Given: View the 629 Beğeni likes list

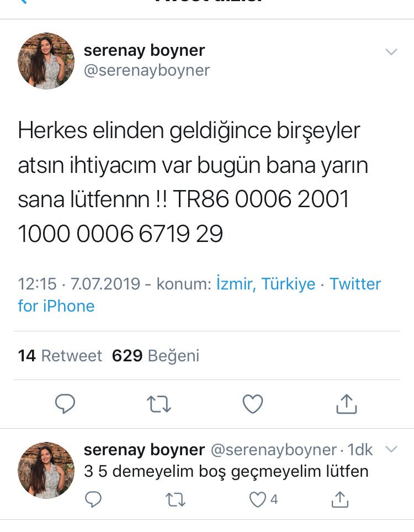Looking at the screenshot, I should click(156, 356).
